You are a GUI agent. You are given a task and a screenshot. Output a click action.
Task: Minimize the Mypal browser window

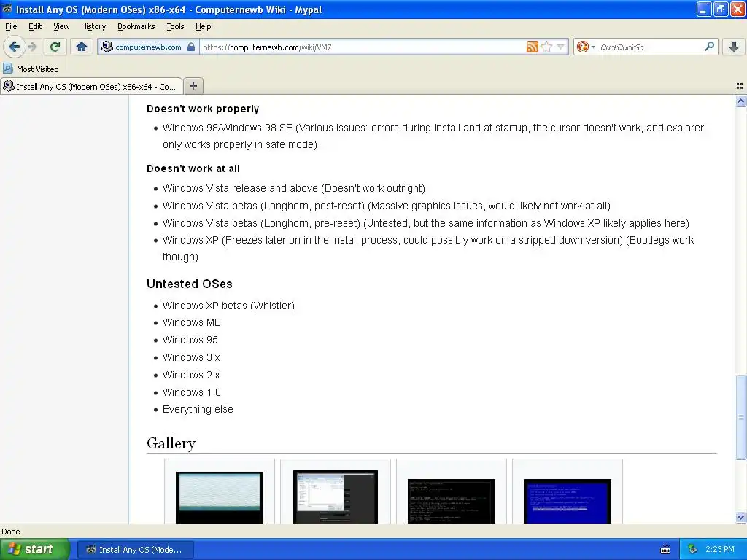[x=704, y=9]
